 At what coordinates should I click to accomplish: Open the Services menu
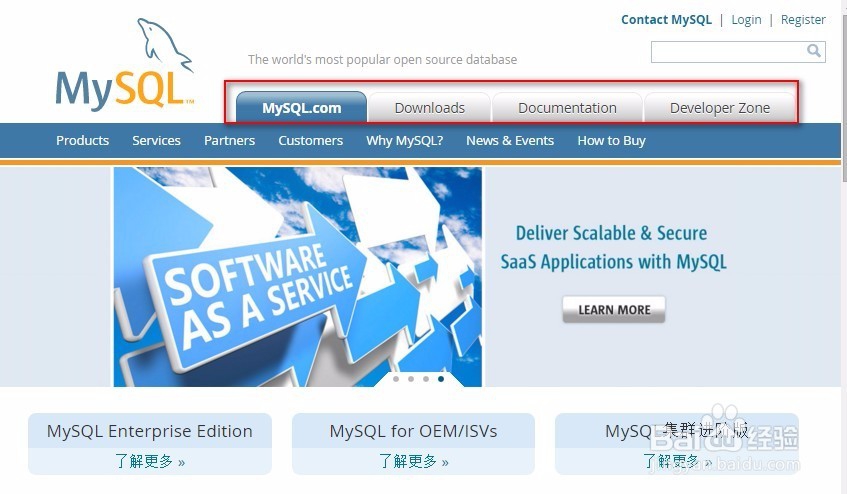point(156,140)
